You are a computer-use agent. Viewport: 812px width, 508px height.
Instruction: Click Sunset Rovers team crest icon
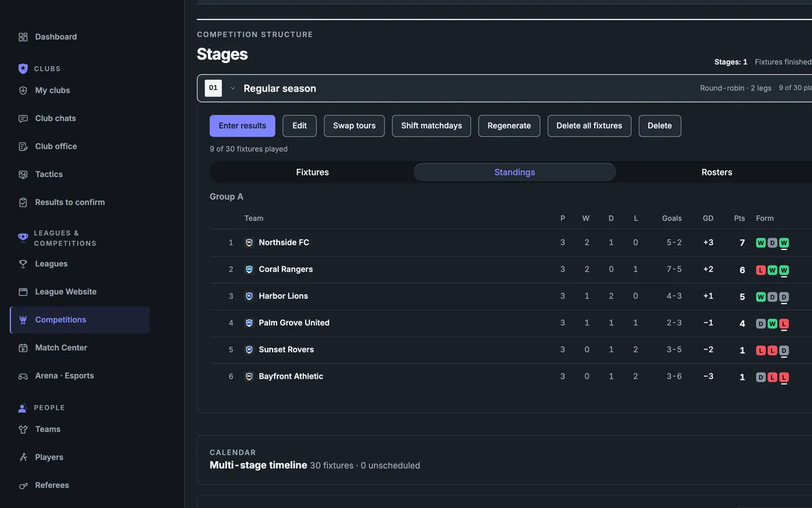point(249,350)
